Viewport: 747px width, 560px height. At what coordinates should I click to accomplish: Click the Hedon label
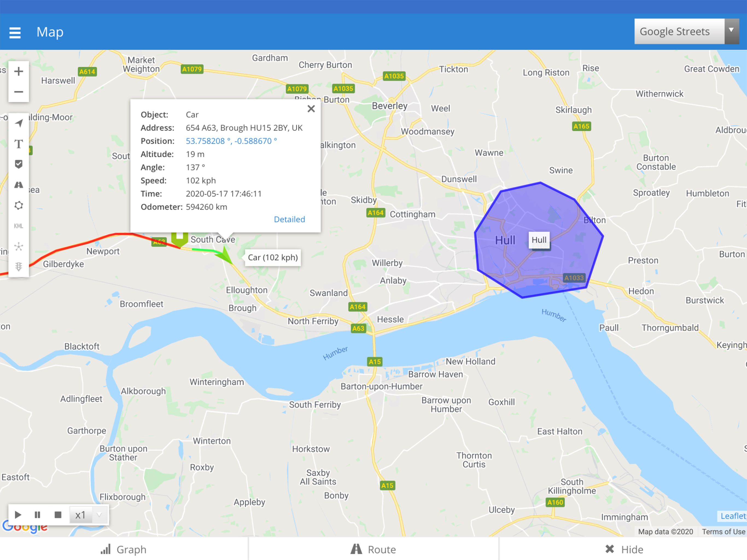(641, 291)
